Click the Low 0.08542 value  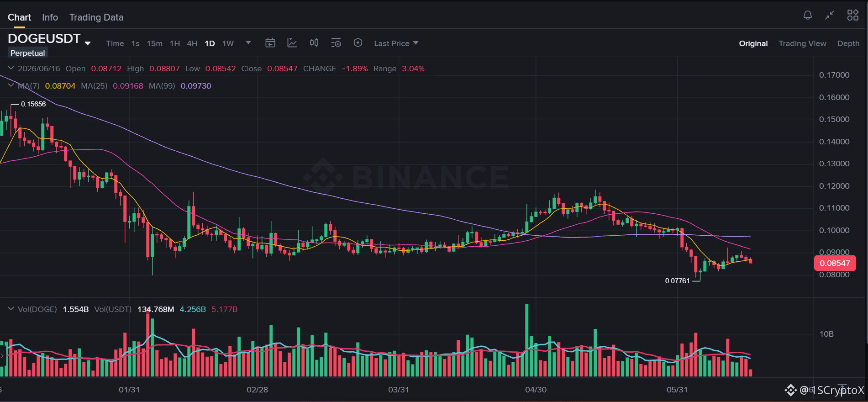point(221,69)
